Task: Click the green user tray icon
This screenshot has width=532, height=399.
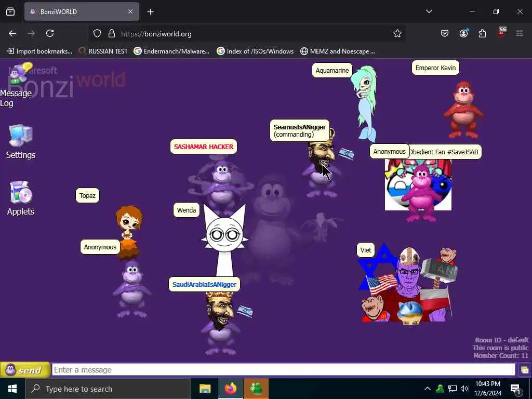Action: tap(440, 389)
